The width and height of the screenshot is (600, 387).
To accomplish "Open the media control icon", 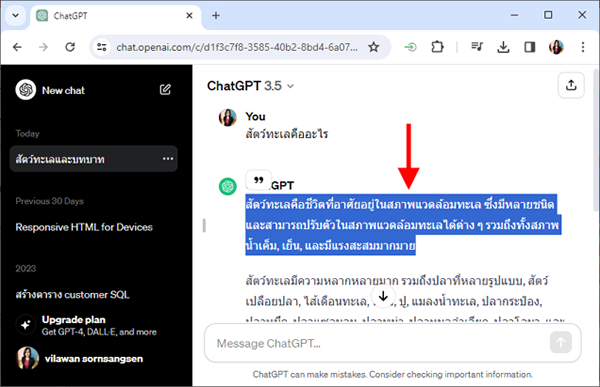I will click(x=477, y=47).
